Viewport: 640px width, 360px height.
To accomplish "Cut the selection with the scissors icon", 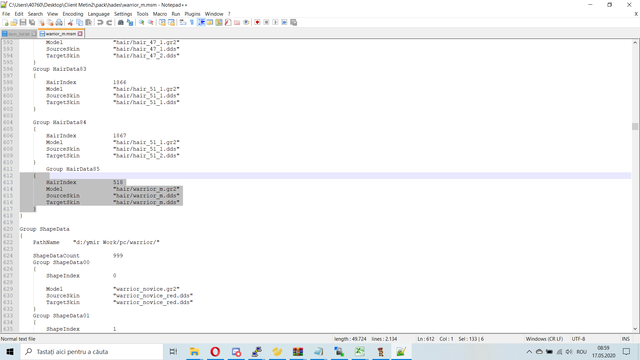I will coord(71,22).
